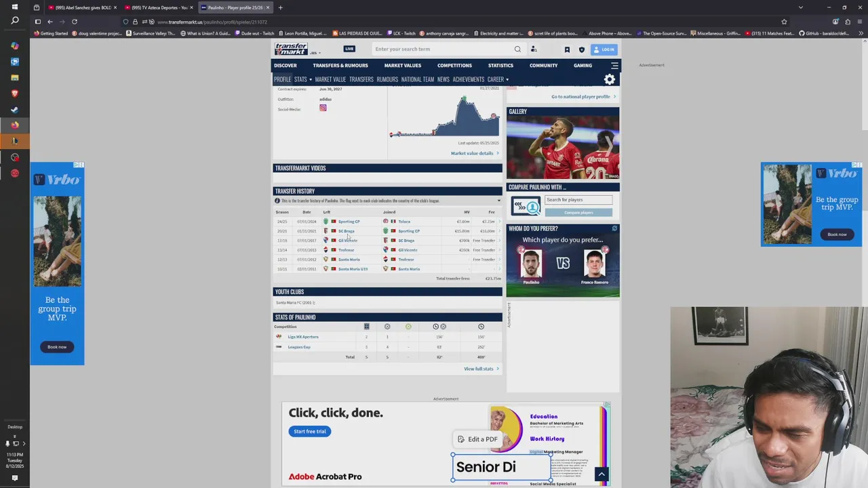This screenshot has height=488, width=868.
Task: Open Market value details link
Action: 472,153
